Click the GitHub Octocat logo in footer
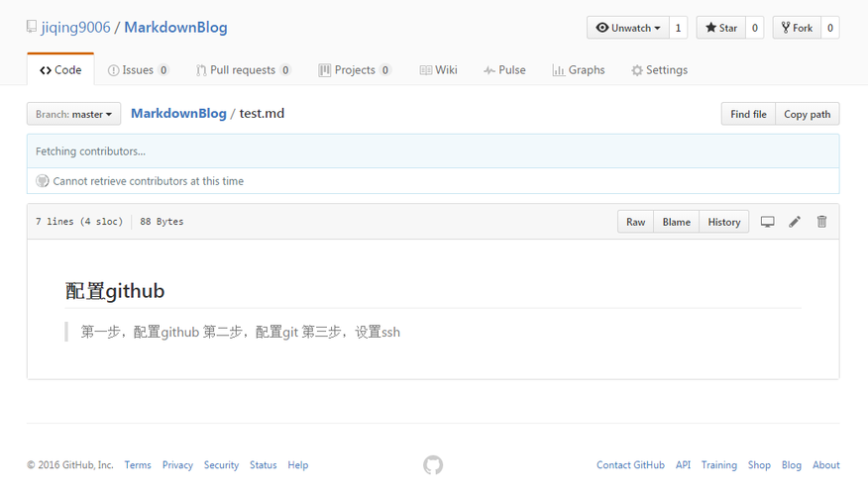Screen dimensions: 868x495 [x=433, y=465]
